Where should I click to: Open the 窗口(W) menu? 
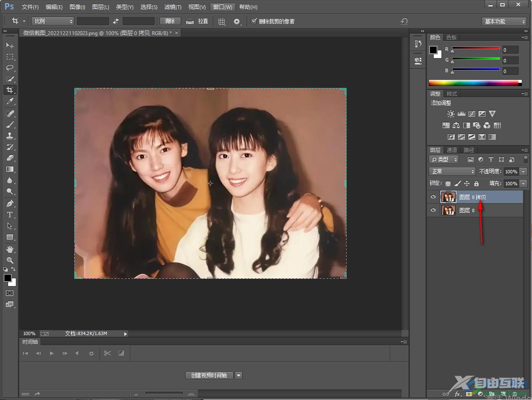pos(223,7)
